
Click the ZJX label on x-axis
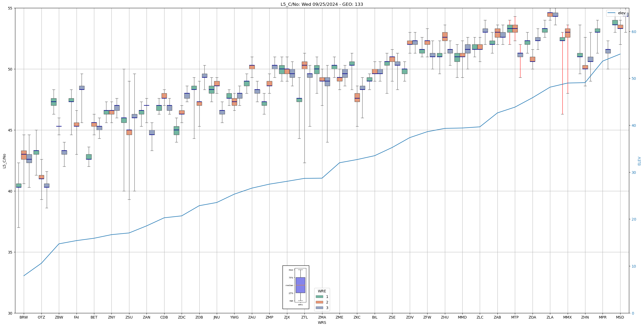coord(287,317)
